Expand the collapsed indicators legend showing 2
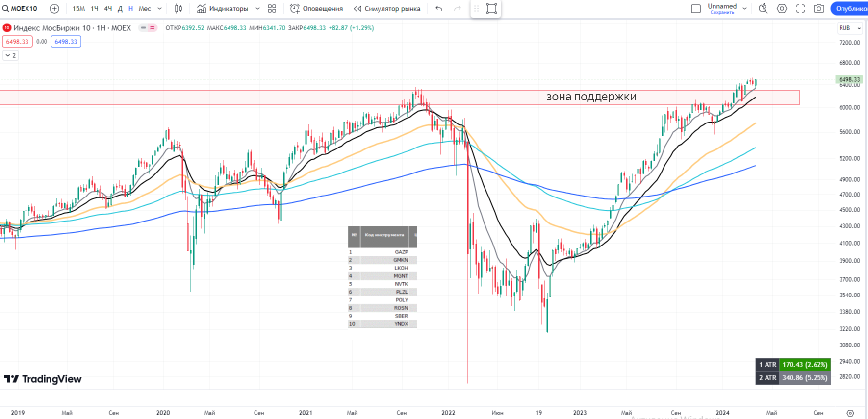The width and height of the screenshot is (868, 419). 10,55
